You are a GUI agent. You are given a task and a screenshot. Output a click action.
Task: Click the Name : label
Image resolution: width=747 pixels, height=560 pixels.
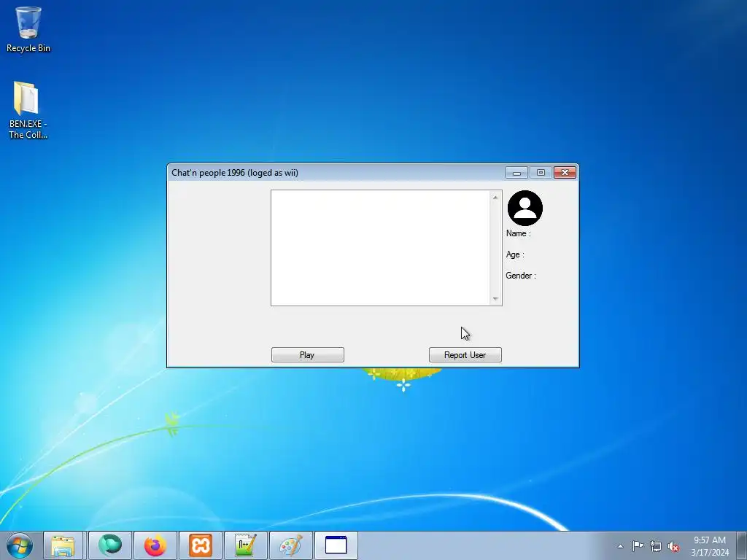pyautogui.click(x=519, y=233)
